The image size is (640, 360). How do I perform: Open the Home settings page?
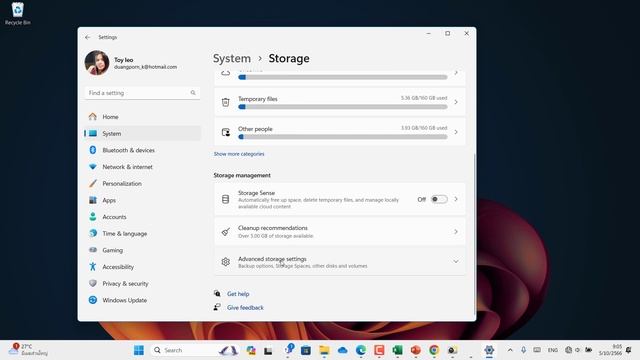click(142, 117)
